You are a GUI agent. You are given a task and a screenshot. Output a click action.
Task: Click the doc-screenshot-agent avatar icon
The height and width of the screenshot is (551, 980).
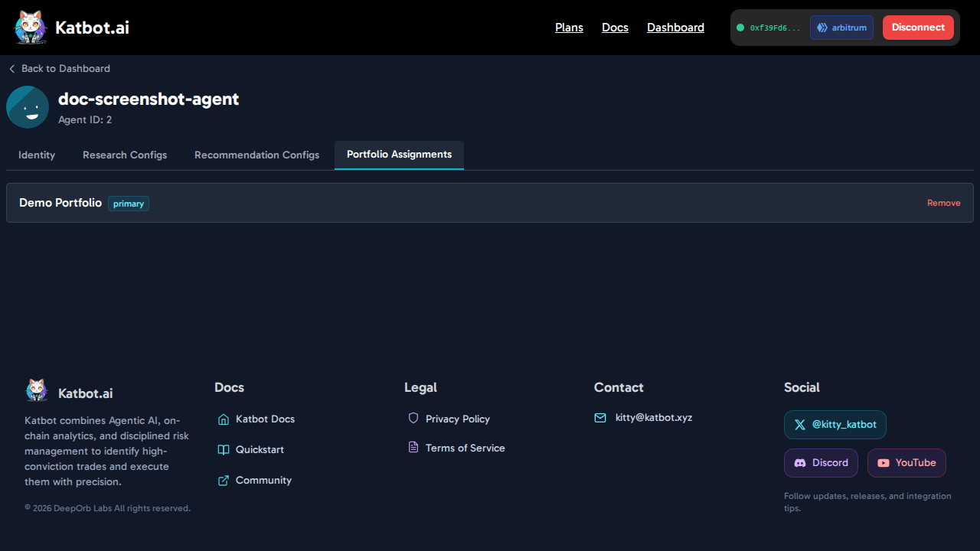(x=28, y=107)
